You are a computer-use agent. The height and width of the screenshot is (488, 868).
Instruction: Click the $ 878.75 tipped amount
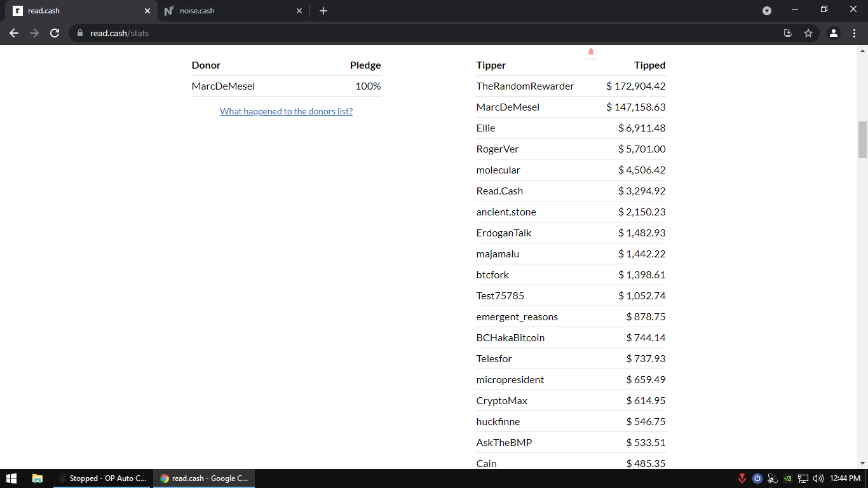(x=646, y=317)
